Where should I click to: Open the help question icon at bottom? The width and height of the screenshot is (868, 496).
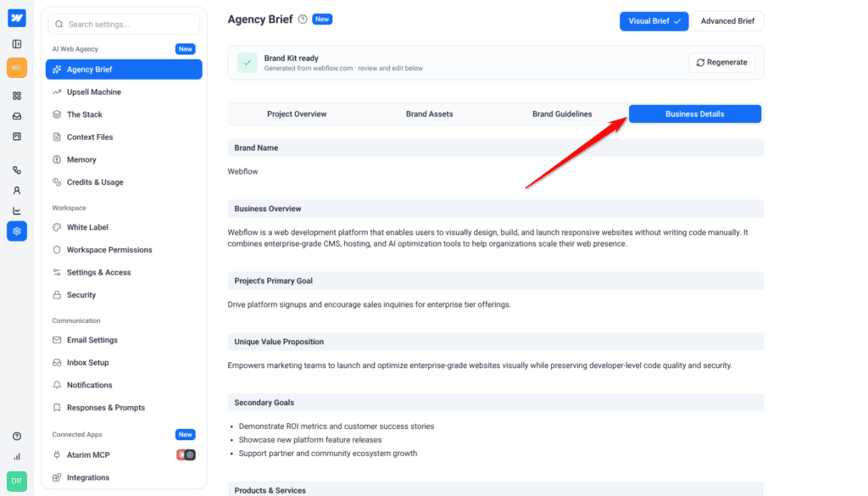(x=17, y=436)
